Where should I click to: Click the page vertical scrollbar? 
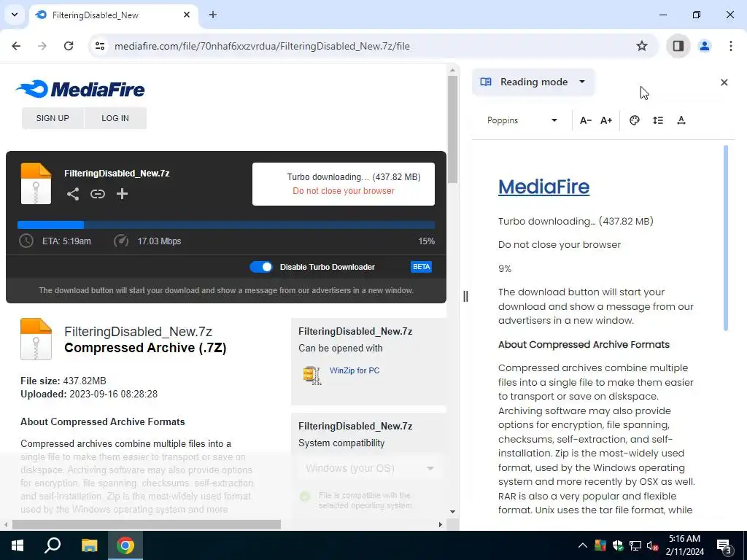452,130
